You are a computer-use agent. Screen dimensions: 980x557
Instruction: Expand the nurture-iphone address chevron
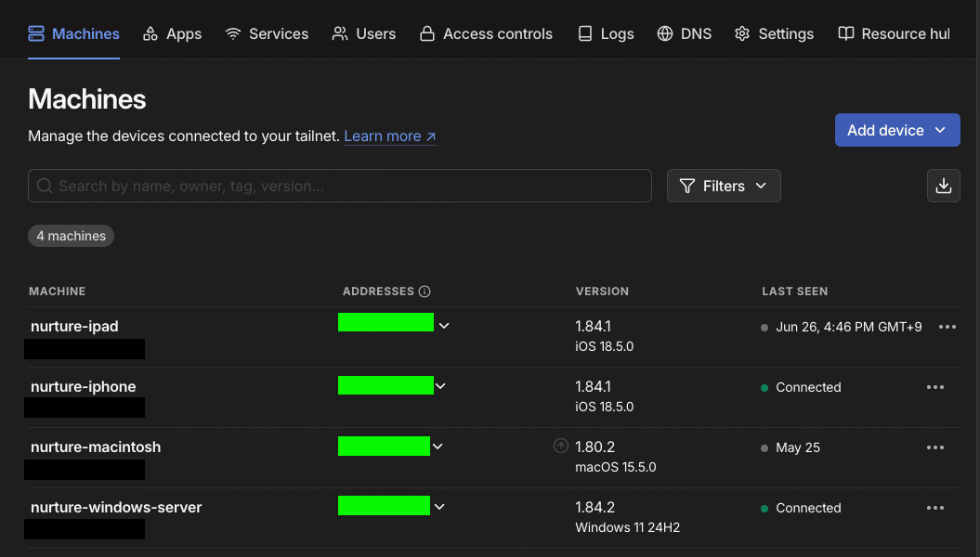click(441, 386)
